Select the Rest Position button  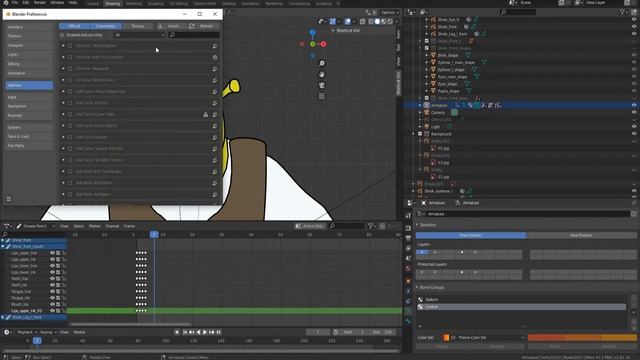[581, 236]
